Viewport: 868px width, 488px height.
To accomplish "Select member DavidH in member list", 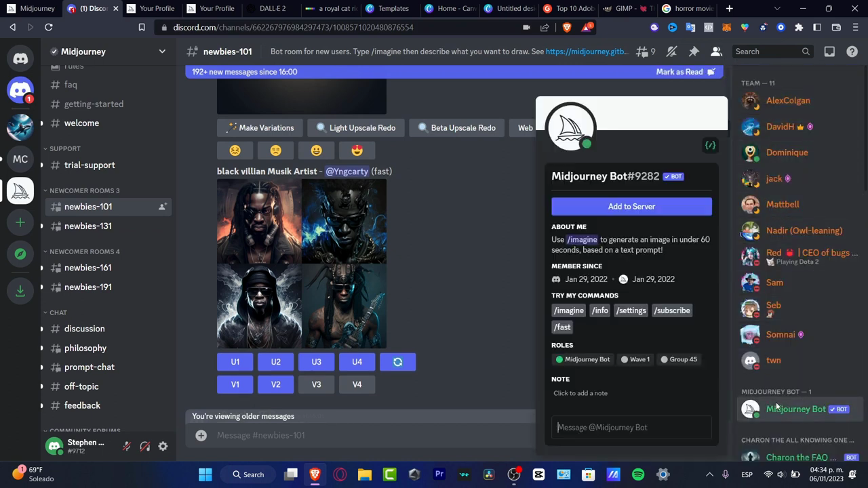I will tap(800, 127).
